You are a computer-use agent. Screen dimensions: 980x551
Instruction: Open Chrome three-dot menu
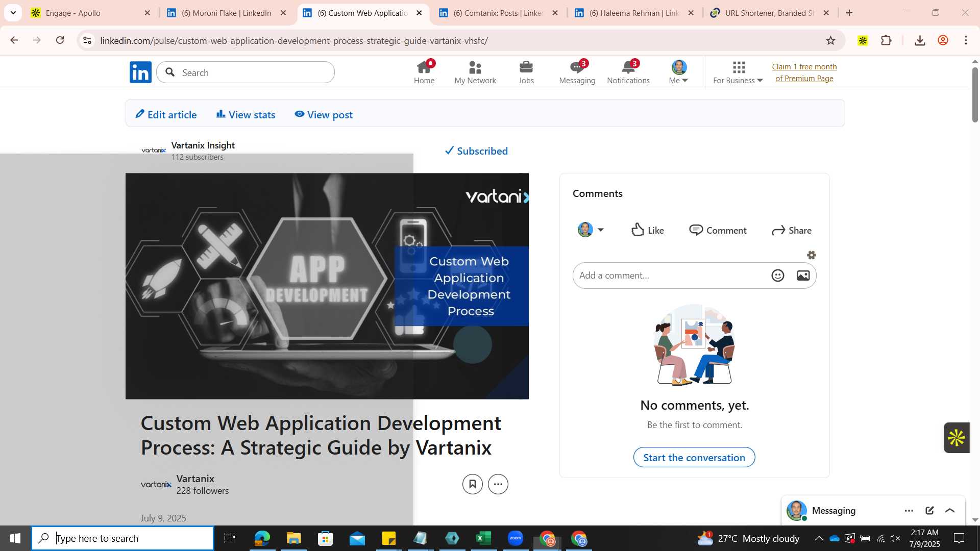coord(966,40)
